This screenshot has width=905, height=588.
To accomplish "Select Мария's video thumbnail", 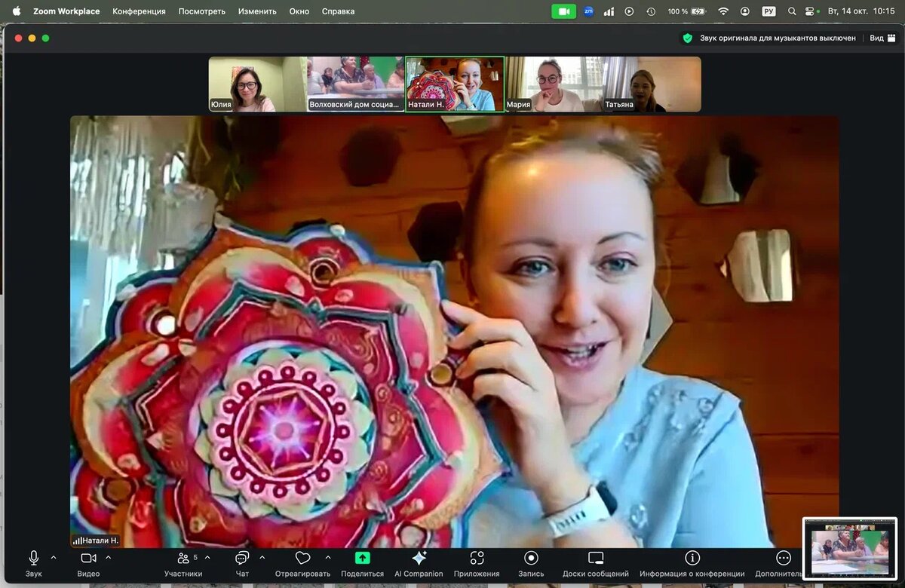I will [554, 84].
